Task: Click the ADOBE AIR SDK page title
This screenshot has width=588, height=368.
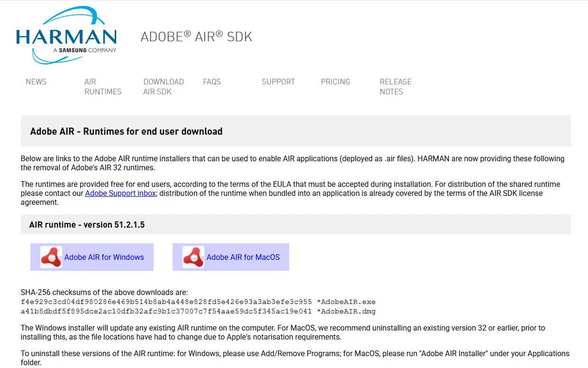Action: point(196,37)
